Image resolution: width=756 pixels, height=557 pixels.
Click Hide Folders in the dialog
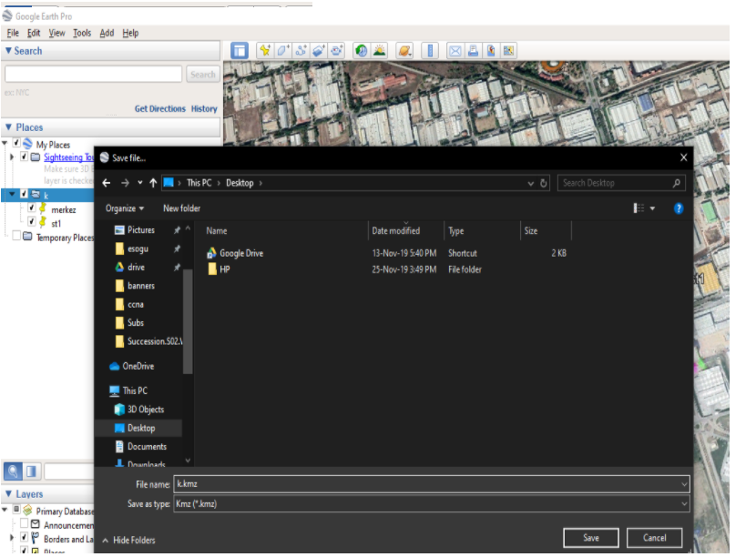[x=128, y=540]
